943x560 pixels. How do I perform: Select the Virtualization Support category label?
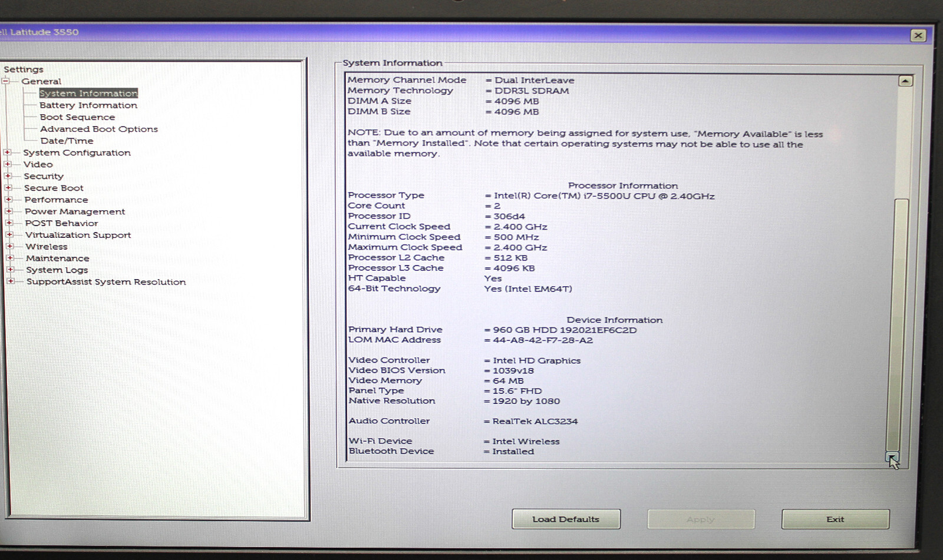[x=78, y=234]
